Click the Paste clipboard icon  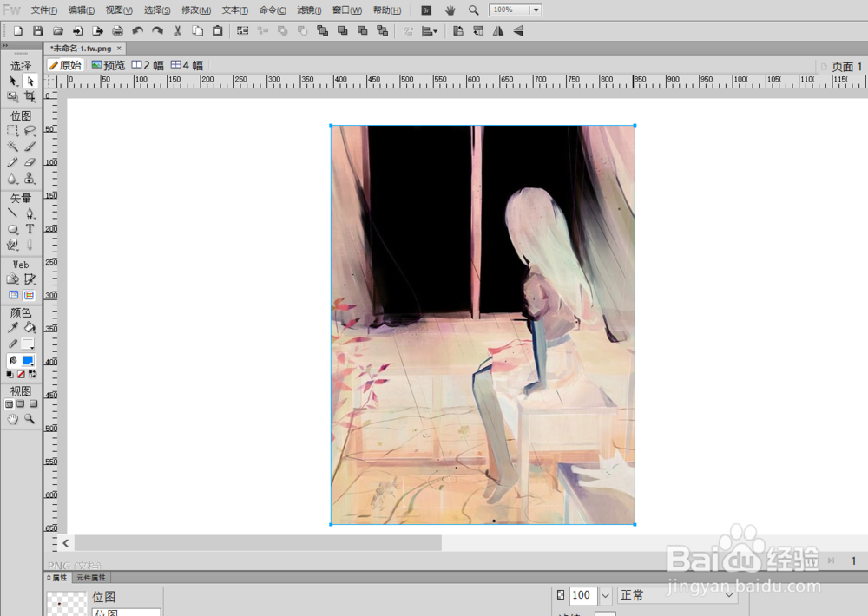[x=218, y=31]
